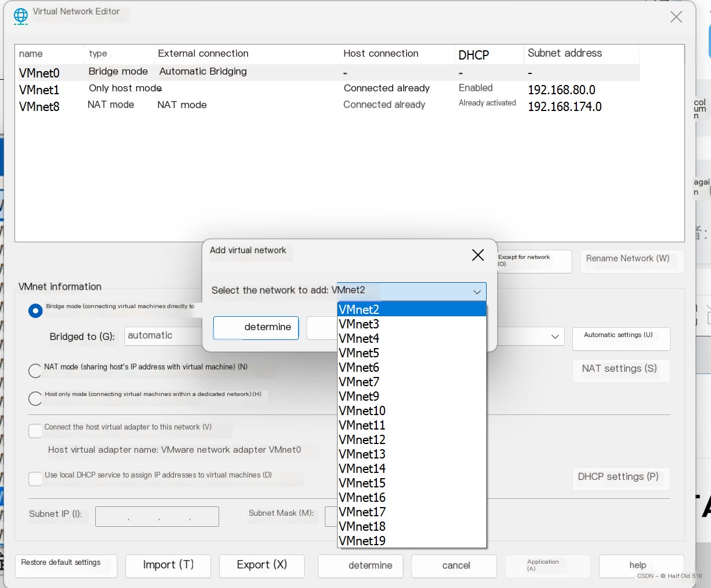
Task: Choose VMnet10 from the list
Action: (412, 411)
